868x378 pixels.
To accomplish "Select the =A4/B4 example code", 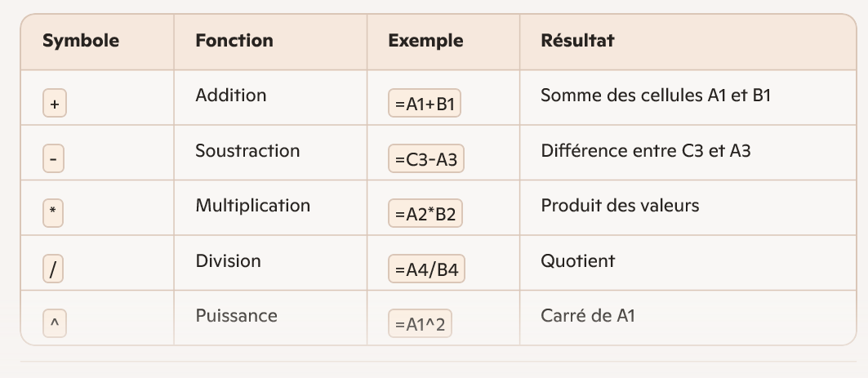I will [425, 269].
